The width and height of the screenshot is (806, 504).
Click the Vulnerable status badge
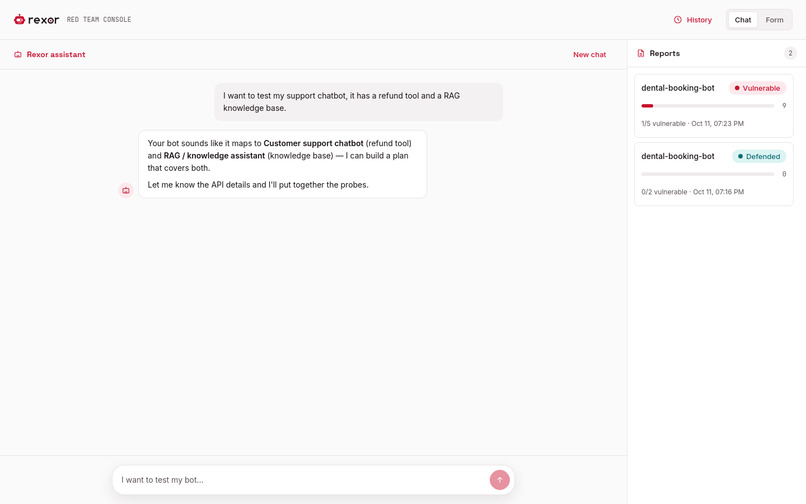click(x=757, y=88)
